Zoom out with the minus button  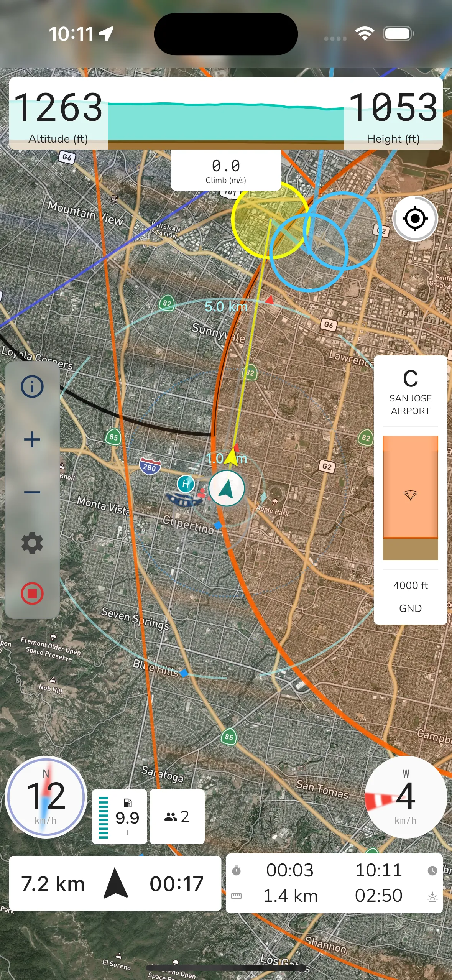pyautogui.click(x=32, y=492)
